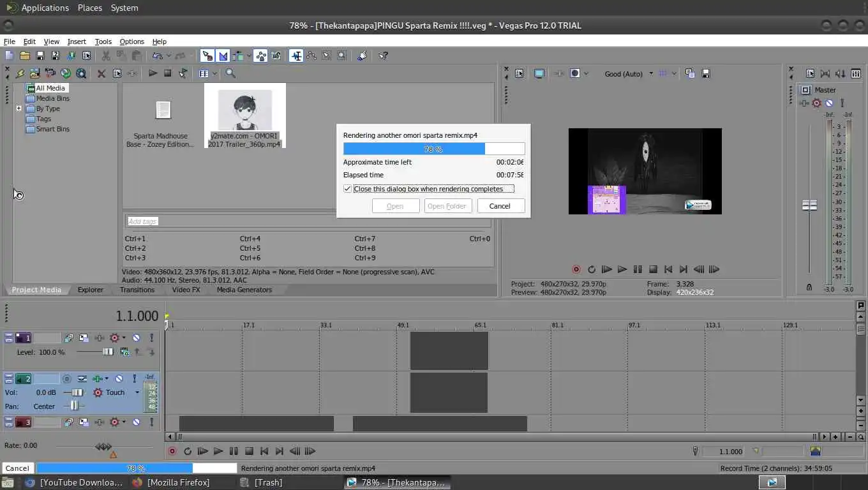
Task: Toggle Solo on track 3
Action: [151, 422]
